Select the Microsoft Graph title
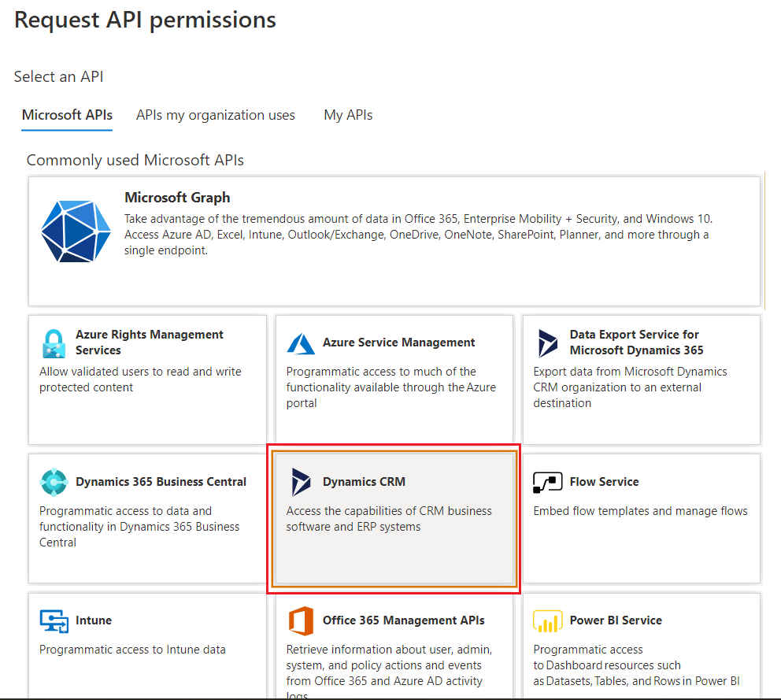Image resolution: width=781 pixels, height=700 pixels. point(177,198)
